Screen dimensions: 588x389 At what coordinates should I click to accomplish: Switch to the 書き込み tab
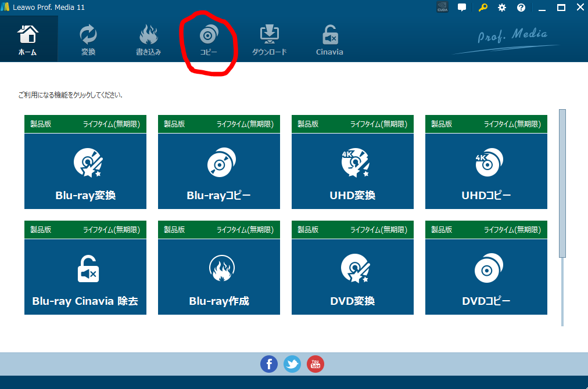[148, 39]
